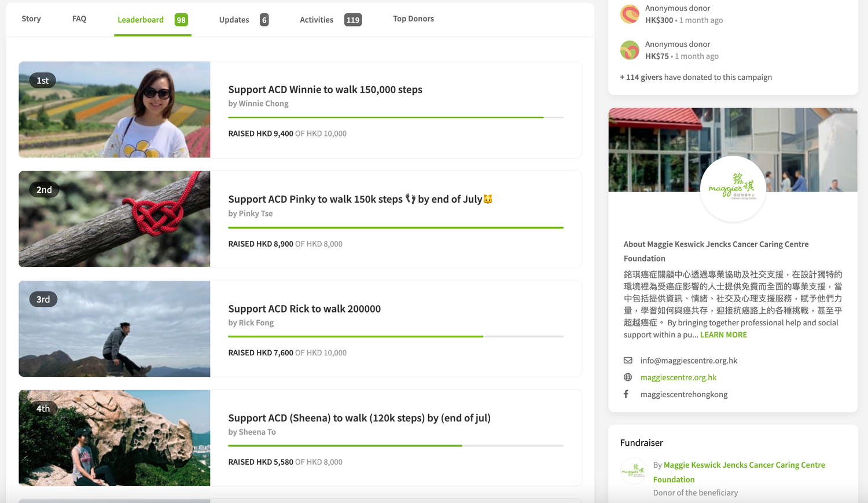Open 'Support ACD (Sheena) to walk' campaign

point(359,418)
